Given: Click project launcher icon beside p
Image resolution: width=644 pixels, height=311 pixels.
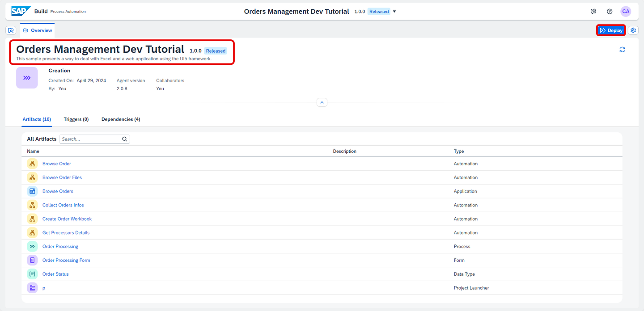Looking at the screenshot, I should (32, 288).
